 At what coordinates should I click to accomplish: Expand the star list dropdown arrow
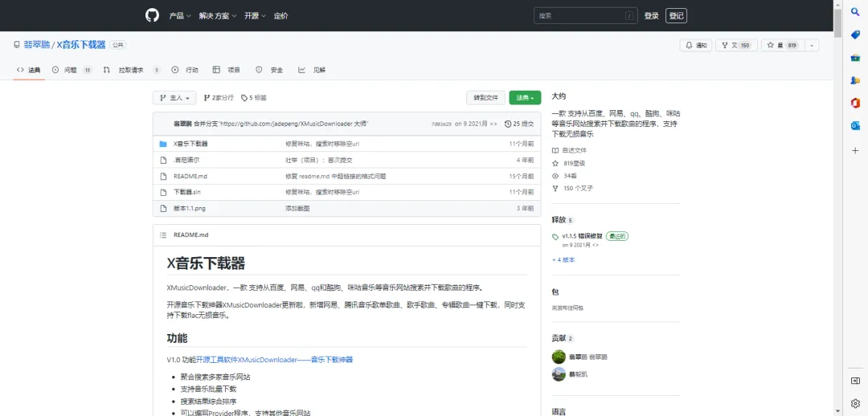[x=812, y=45]
